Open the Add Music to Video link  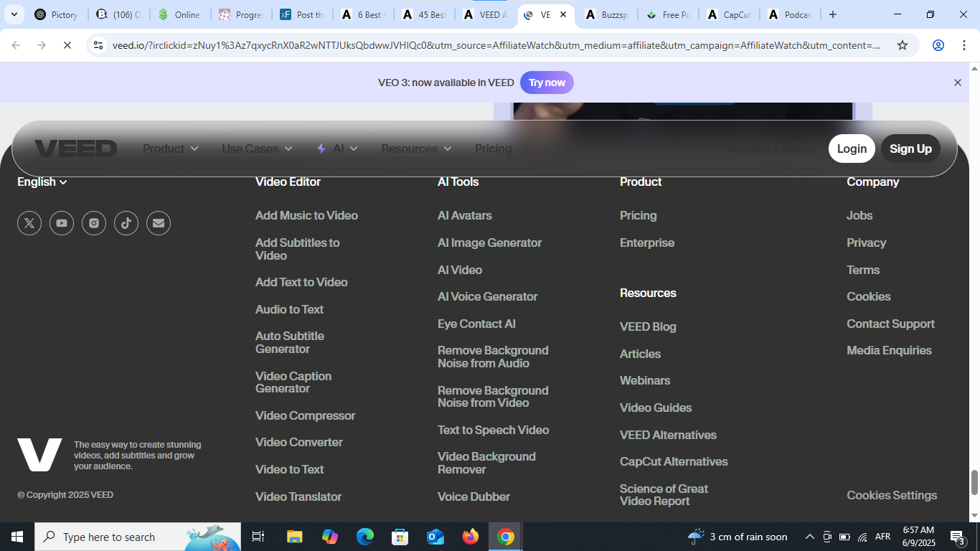pyautogui.click(x=306, y=216)
